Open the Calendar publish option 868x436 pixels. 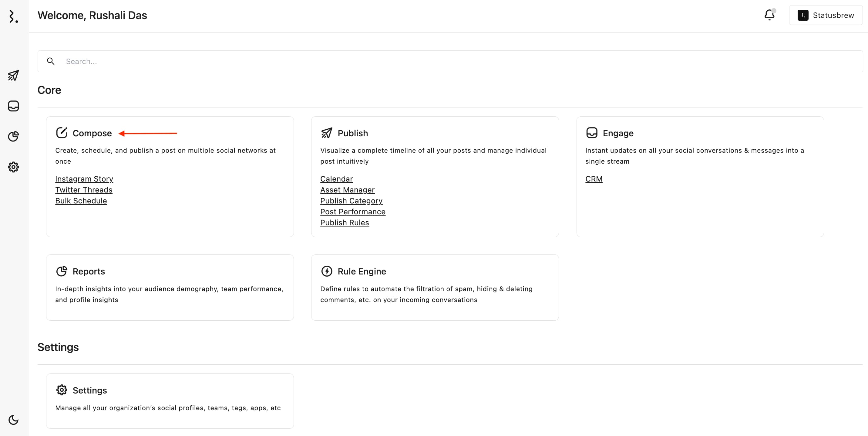tap(337, 179)
